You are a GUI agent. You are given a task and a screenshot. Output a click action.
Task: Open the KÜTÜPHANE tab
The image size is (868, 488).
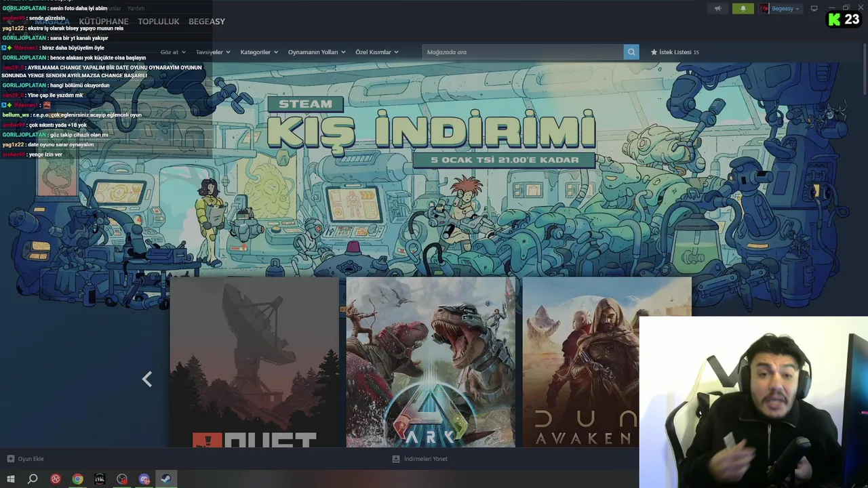tap(104, 22)
